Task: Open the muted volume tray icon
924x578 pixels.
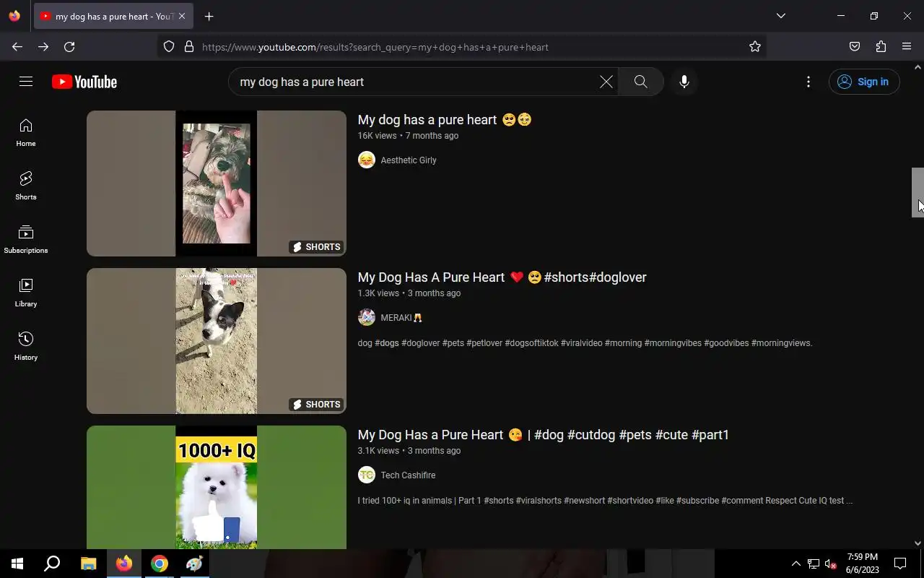Action: tap(831, 564)
